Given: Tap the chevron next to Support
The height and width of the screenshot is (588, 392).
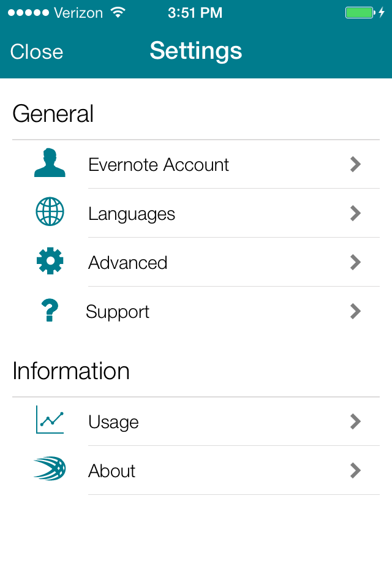Looking at the screenshot, I should [x=355, y=311].
